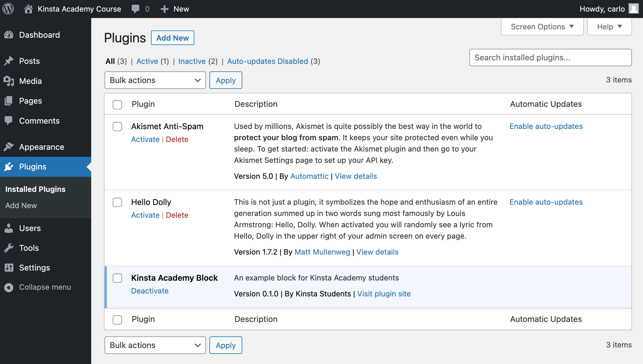Navigate to Tools section
643x364 pixels.
click(x=28, y=248)
